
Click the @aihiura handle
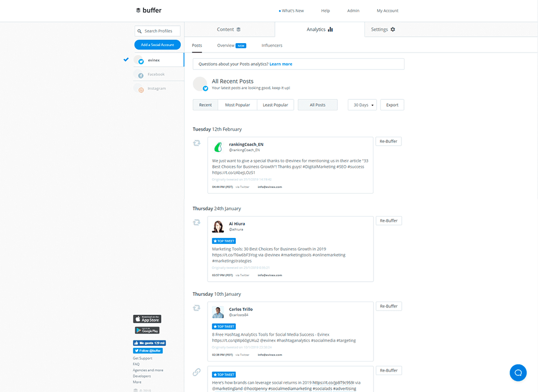[236, 229]
